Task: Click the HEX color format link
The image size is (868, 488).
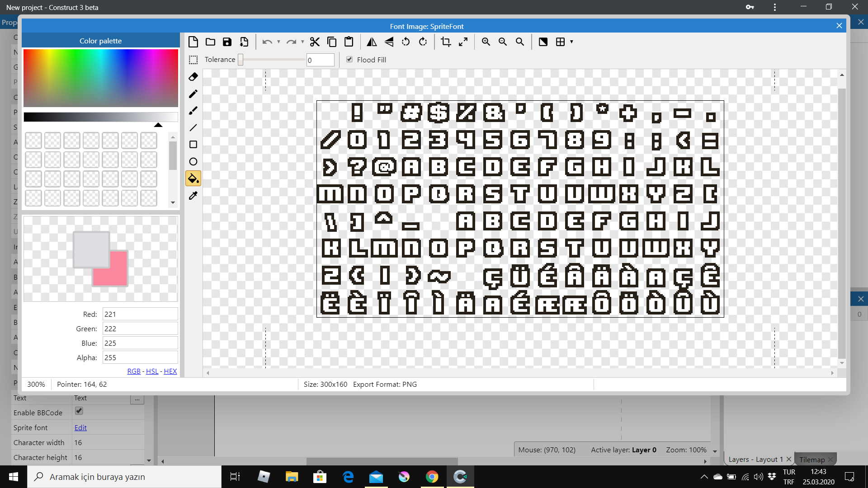Action: [170, 371]
